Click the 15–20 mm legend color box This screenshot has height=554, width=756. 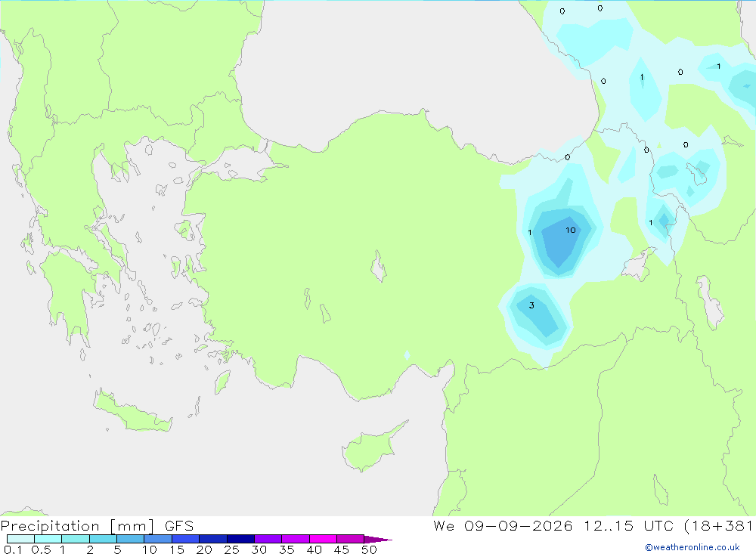(185, 539)
